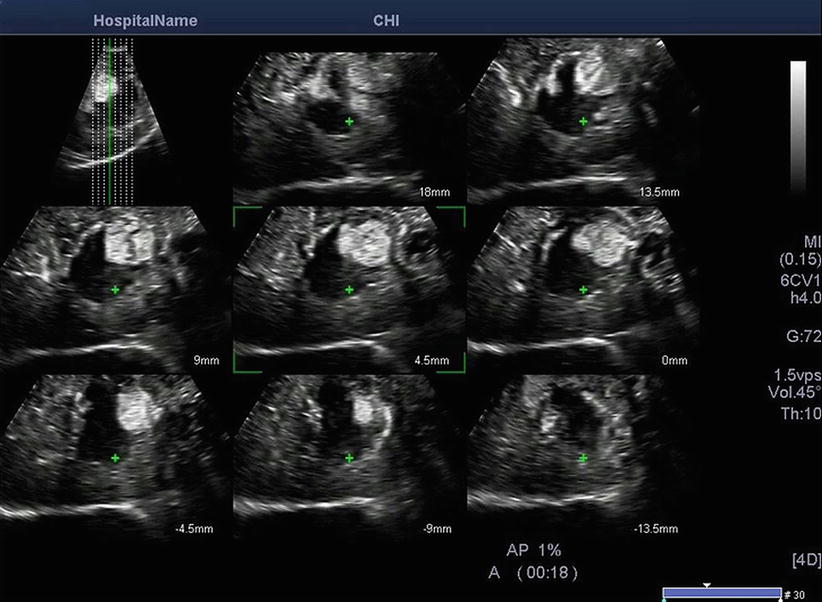Screen dimensions: 822x602
Task: Click the blue cine progress bar
Action: pyautogui.click(x=722, y=594)
